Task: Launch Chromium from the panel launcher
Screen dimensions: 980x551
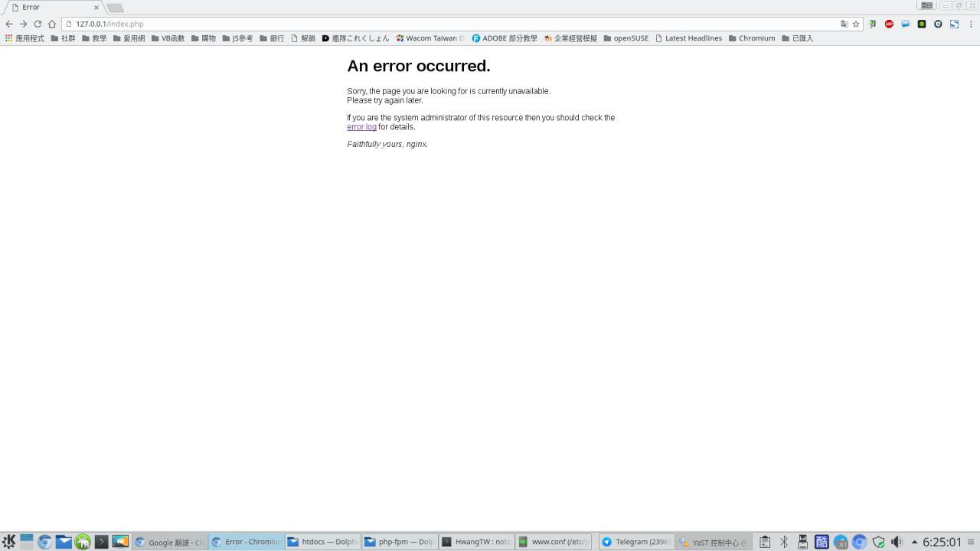Action: click(x=45, y=542)
